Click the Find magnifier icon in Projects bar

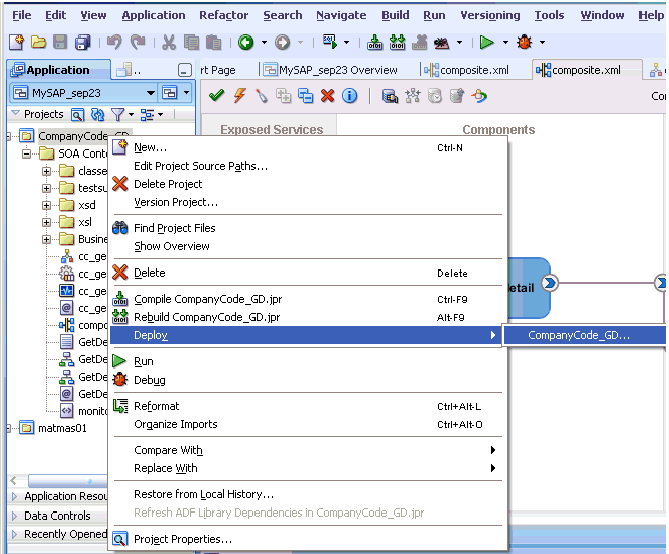click(77, 114)
